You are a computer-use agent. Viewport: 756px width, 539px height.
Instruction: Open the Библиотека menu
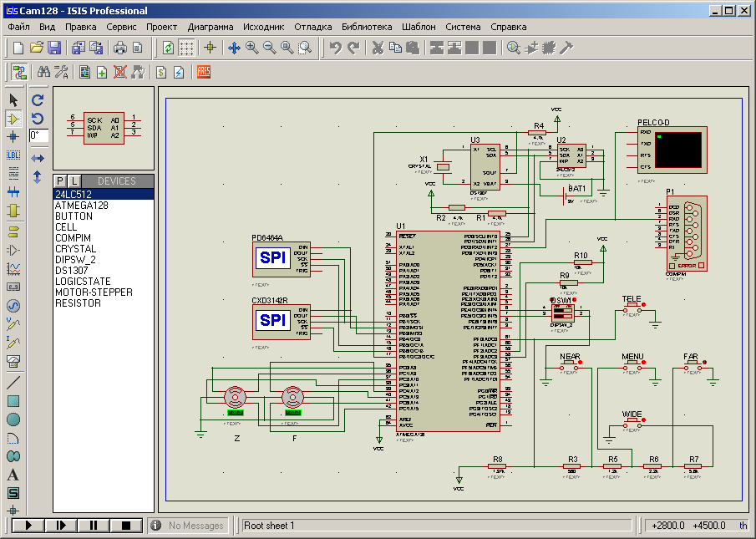coord(367,27)
